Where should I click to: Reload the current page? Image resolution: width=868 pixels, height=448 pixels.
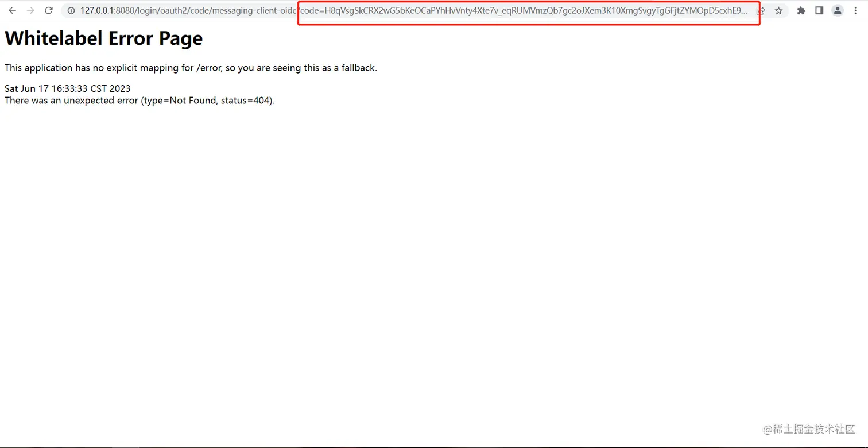[49, 10]
